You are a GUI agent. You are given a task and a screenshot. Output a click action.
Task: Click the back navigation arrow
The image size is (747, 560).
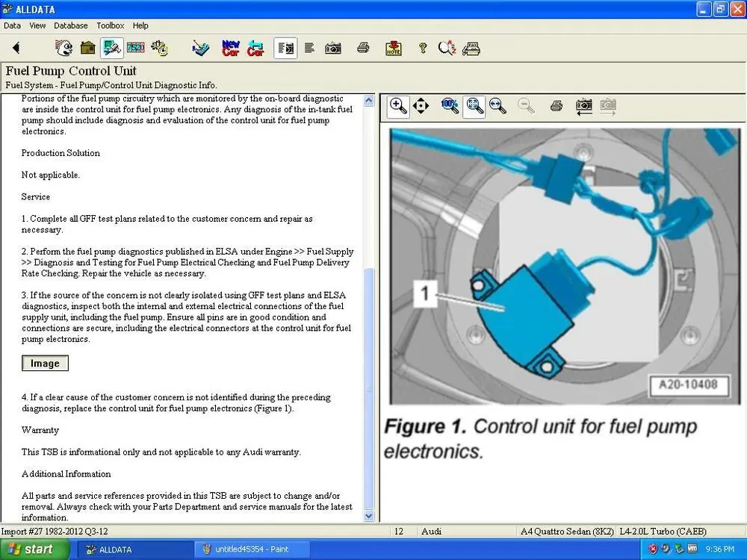click(x=15, y=47)
